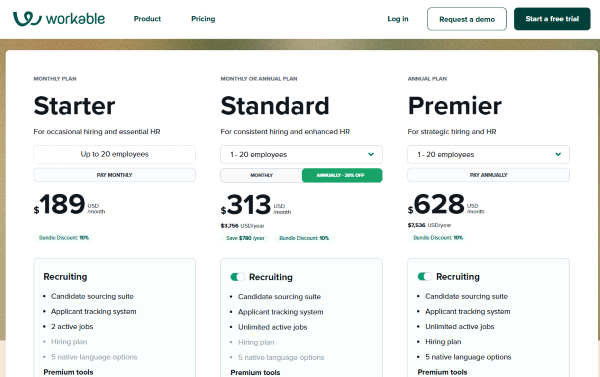Click 'Premium tools' heading in Premier plan

coord(442,372)
